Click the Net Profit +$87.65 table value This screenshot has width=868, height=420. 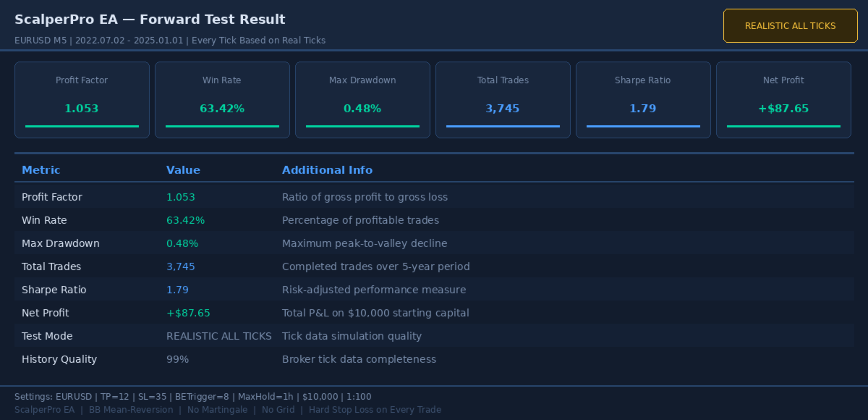tap(188, 313)
